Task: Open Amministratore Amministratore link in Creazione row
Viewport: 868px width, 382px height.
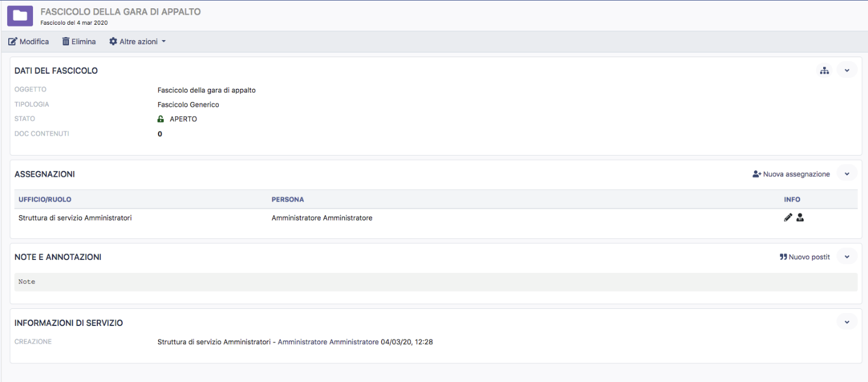Action: click(328, 342)
